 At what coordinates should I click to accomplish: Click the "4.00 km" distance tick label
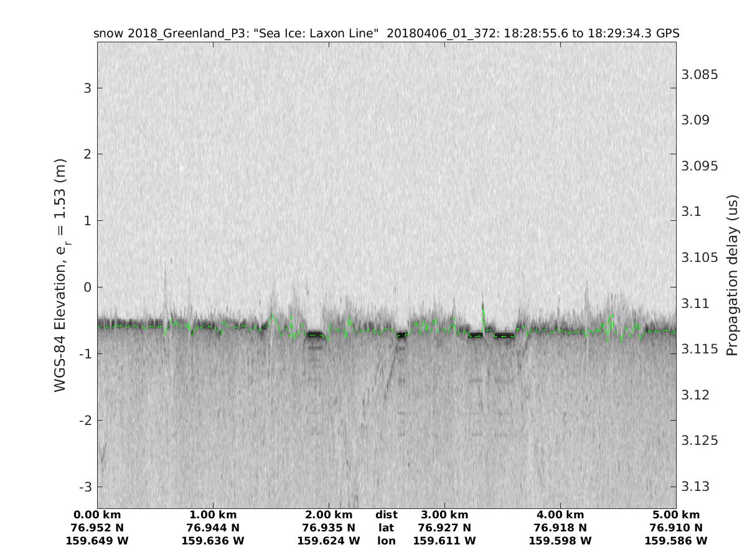coord(560,515)
